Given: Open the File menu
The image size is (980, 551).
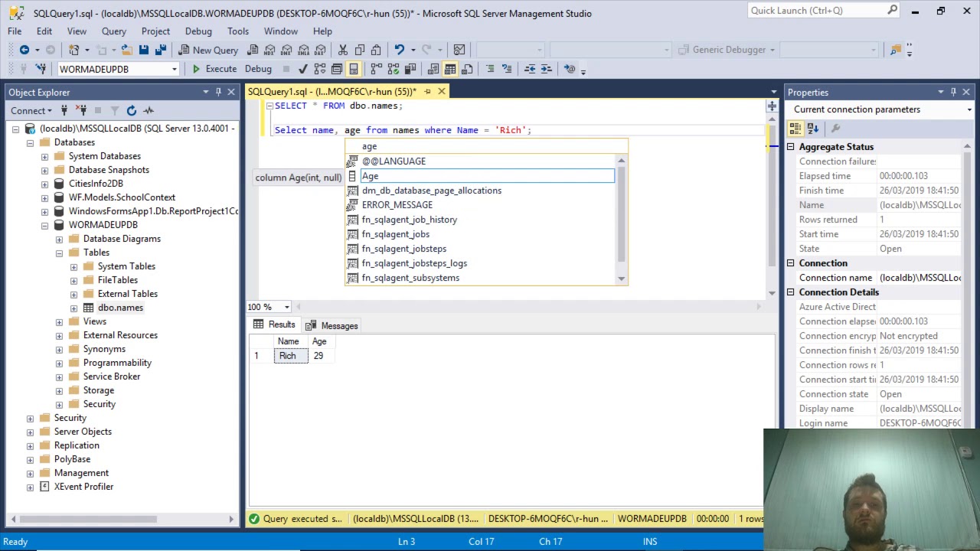Looking at the screenshot, I should [x=15, y=31].
